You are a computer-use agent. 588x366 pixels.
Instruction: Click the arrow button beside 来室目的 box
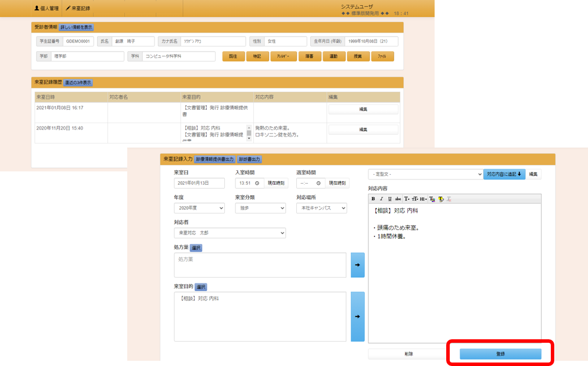[357, 317]
